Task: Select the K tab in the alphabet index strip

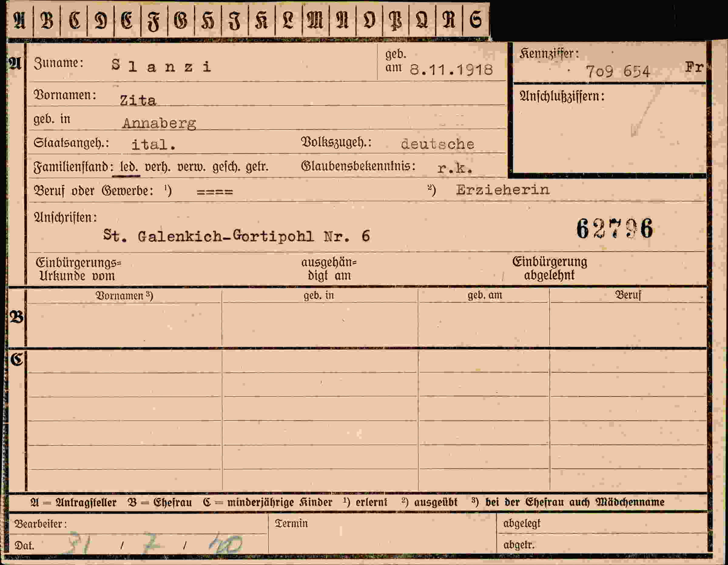Action: pyautogui.click(x=262, y=20)
